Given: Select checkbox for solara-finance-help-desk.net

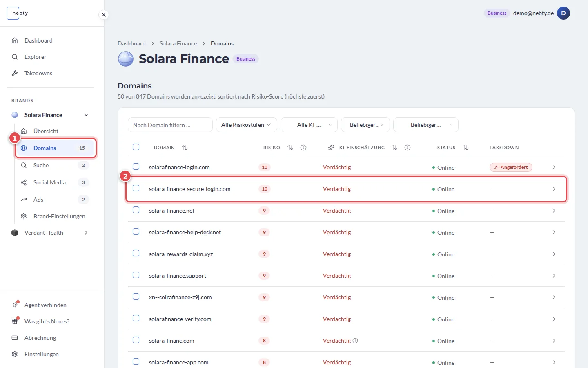Looking at the screenshot, I should point(136,231).
